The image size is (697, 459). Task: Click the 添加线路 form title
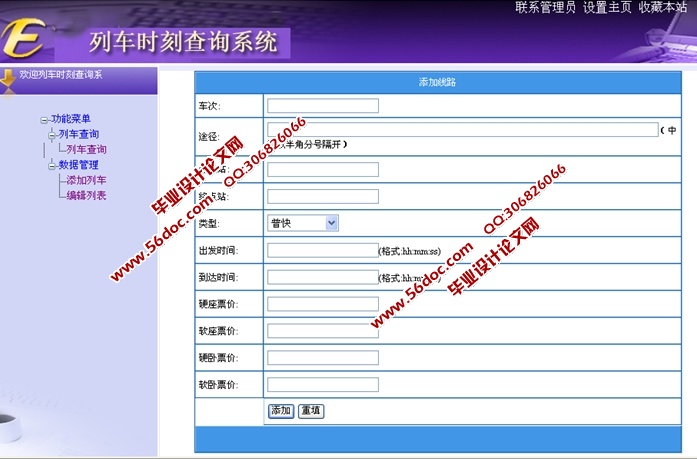click(437, 82)
